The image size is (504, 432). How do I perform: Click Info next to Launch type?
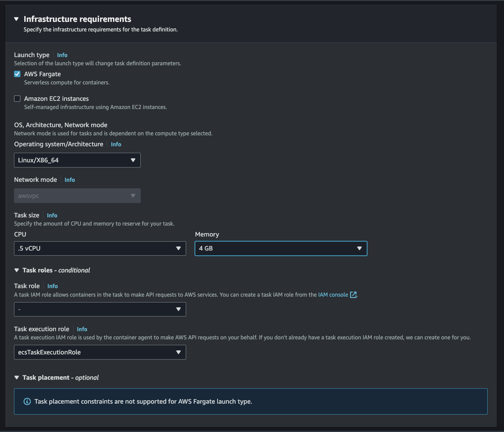[x=62, y=55]
